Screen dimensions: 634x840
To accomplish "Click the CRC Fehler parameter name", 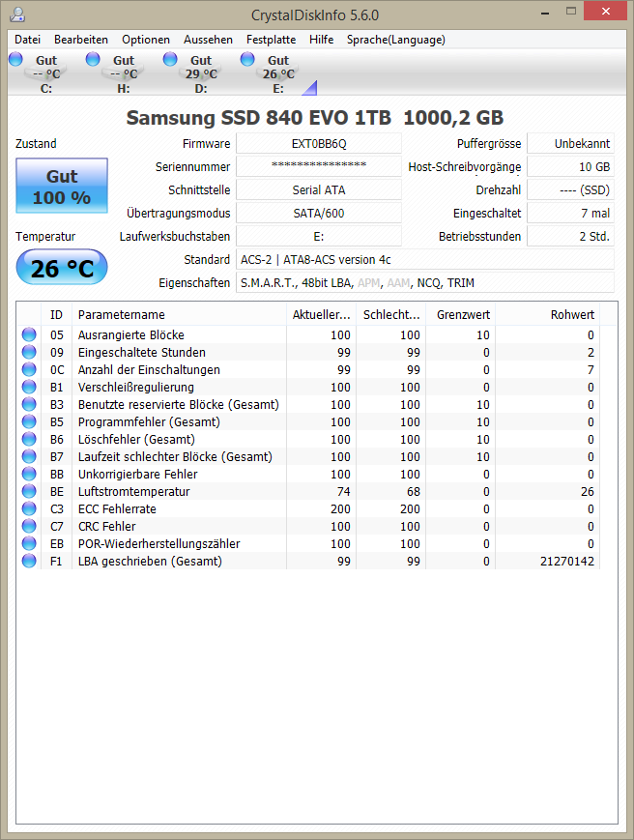I will tap(107, 527).
